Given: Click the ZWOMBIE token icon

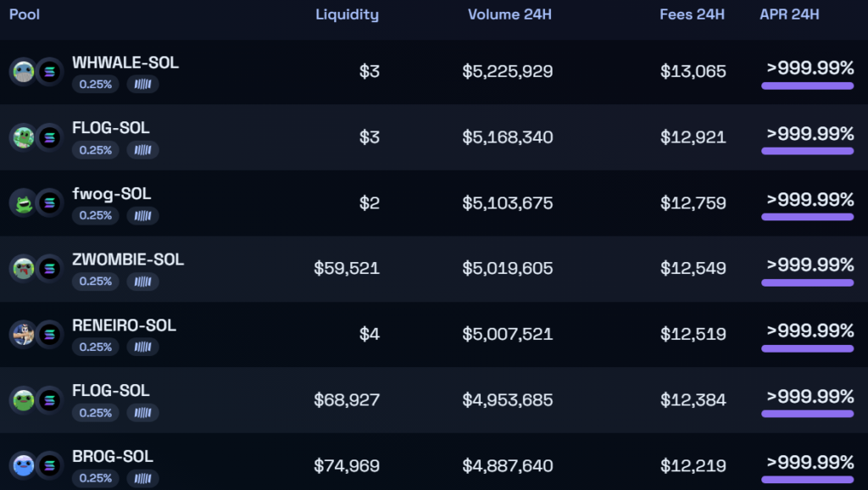Looking at the screenshot, I should 23,269.
